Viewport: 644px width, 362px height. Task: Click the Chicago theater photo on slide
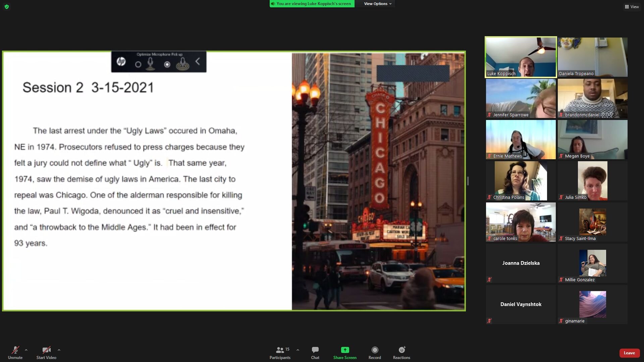click(378, 181)
